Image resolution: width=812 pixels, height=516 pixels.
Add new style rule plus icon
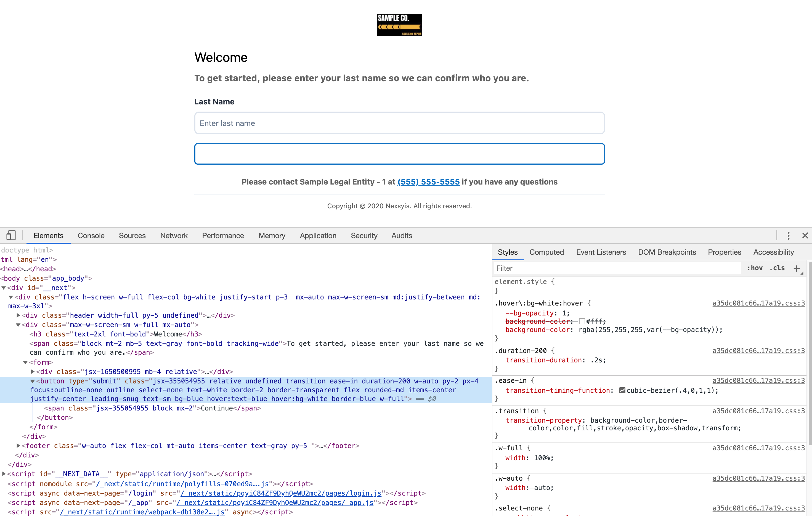(797, 268)
